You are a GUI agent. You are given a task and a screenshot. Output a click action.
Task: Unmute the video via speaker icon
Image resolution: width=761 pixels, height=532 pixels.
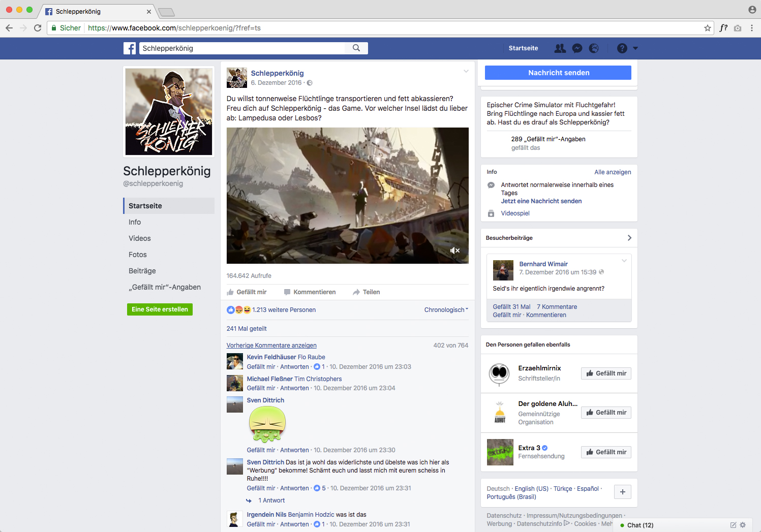click(x=455, y=251)
